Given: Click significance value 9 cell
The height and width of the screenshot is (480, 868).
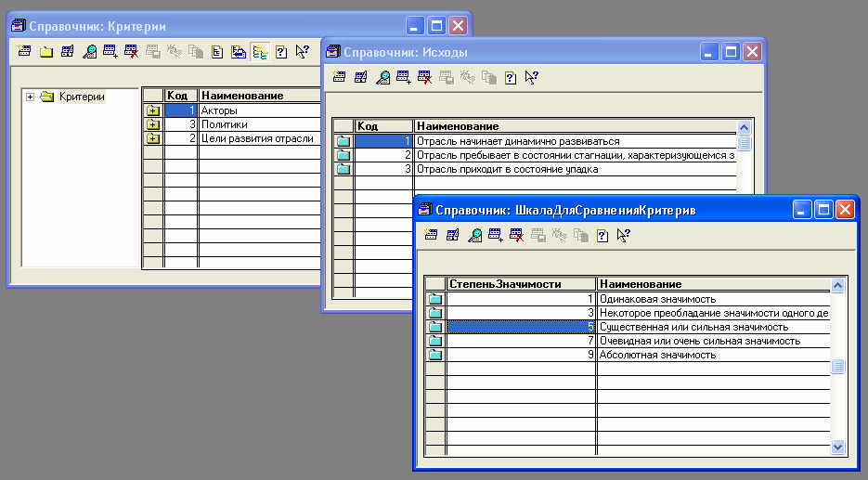Looking at the screenshot, I should pyautogui.click(x=521, y=355).
